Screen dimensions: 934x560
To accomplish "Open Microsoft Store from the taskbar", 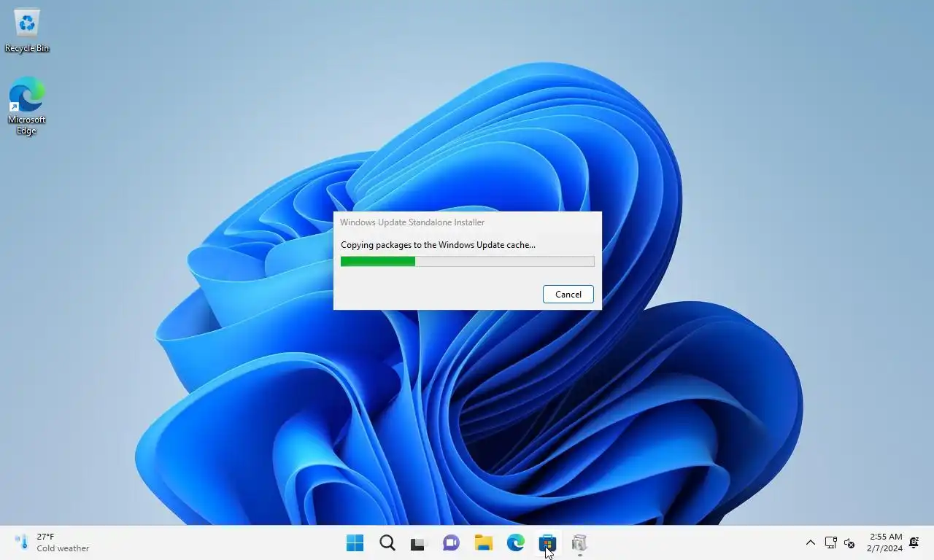I will [x=547, y=542].
